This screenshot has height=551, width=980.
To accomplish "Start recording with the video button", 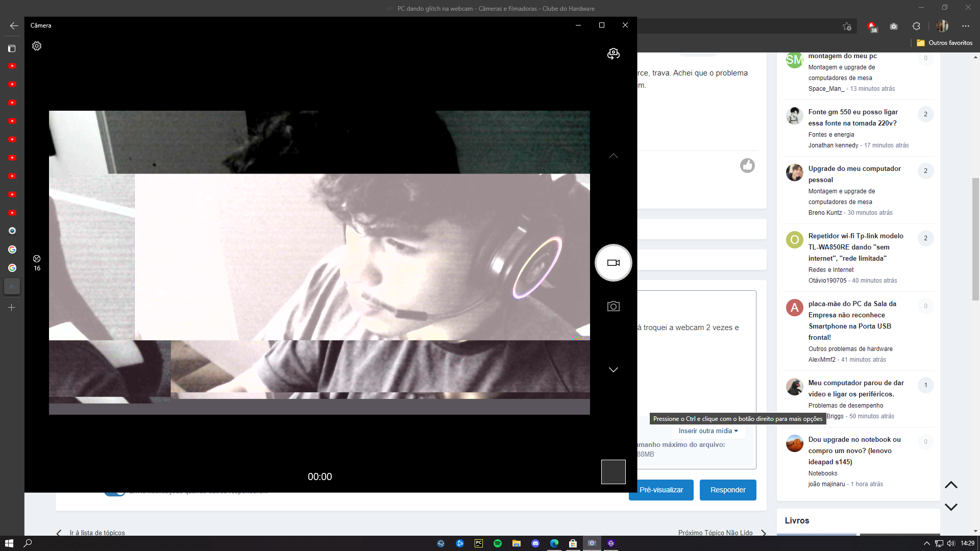I will 613,263.
